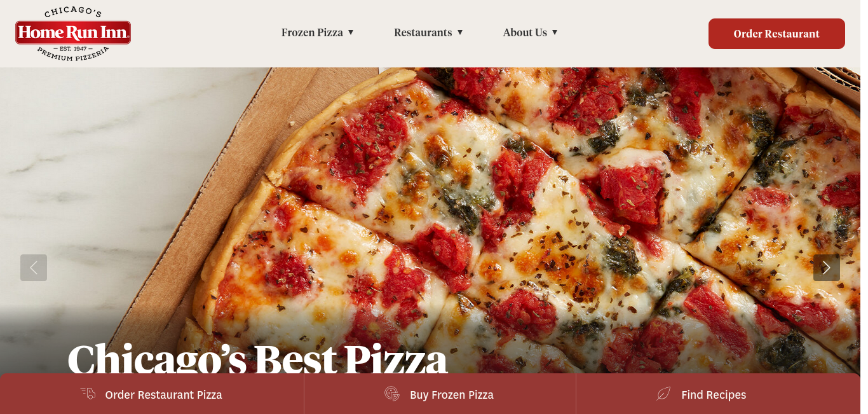Click the Order Restaurant button
Screen dimensions: 868x414
(x=776, y=34)
